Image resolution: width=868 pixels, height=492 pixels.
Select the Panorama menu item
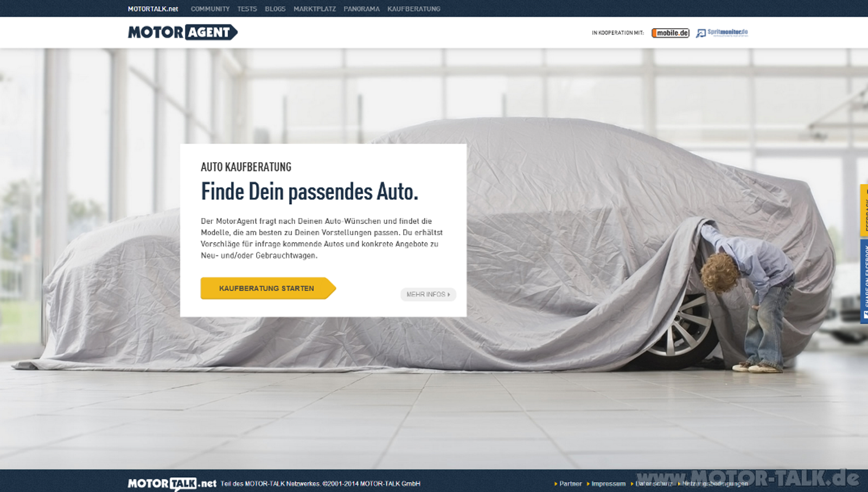coord(361,9)
